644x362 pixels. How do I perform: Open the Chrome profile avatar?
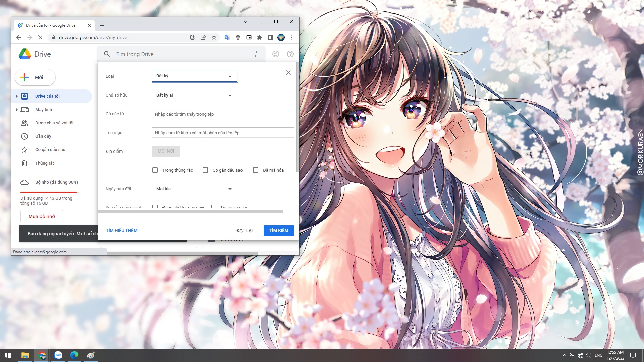click(281, 37)
